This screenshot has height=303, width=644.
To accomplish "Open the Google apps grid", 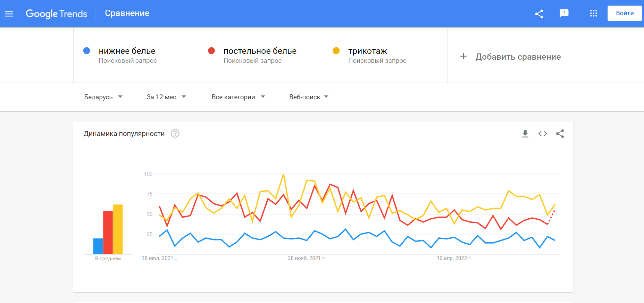I will pyautogui.click(x=594, y=14).
